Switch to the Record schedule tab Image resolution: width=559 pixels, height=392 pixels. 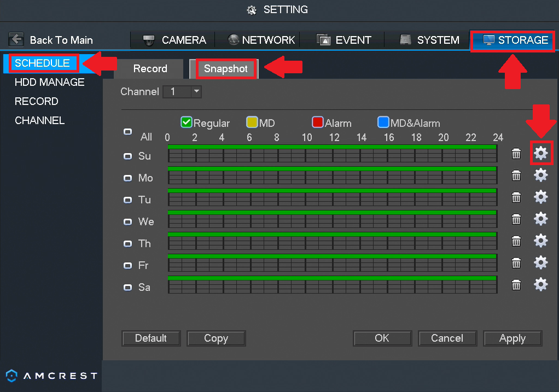[150, 68]
